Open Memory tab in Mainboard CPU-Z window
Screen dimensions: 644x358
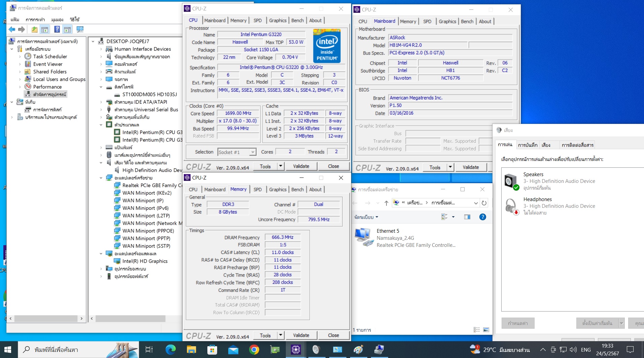[x=408, y=22]
